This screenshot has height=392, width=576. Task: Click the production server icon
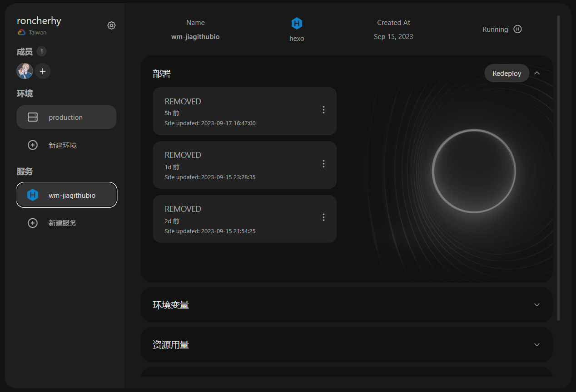point(33,117)
